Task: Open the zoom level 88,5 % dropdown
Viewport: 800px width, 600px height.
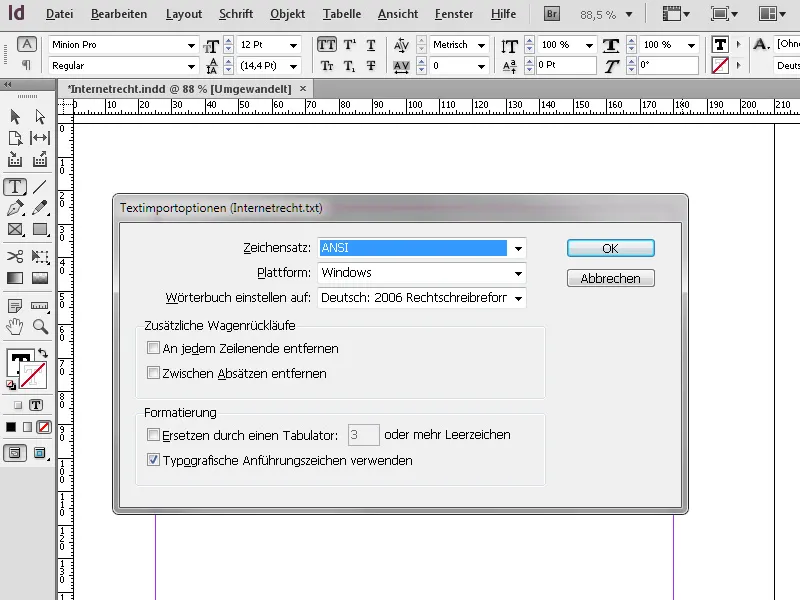Action: tap(629, 15)
